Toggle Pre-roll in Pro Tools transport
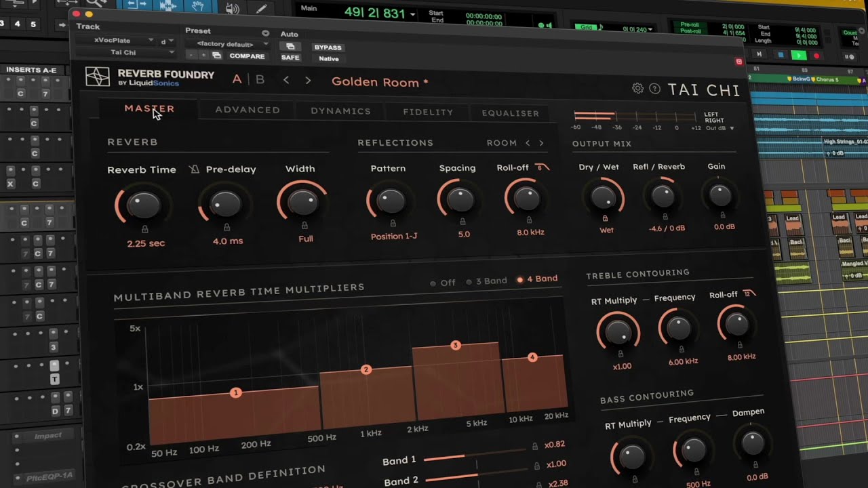The height and width of the screenshot is (488, 868). pos(690,25)
